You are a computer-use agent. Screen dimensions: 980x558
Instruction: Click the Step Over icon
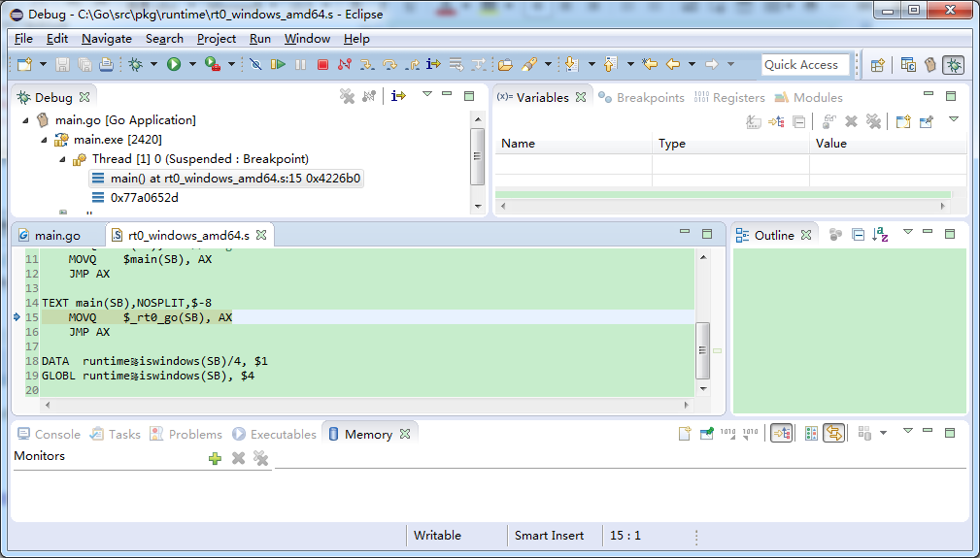389,64
